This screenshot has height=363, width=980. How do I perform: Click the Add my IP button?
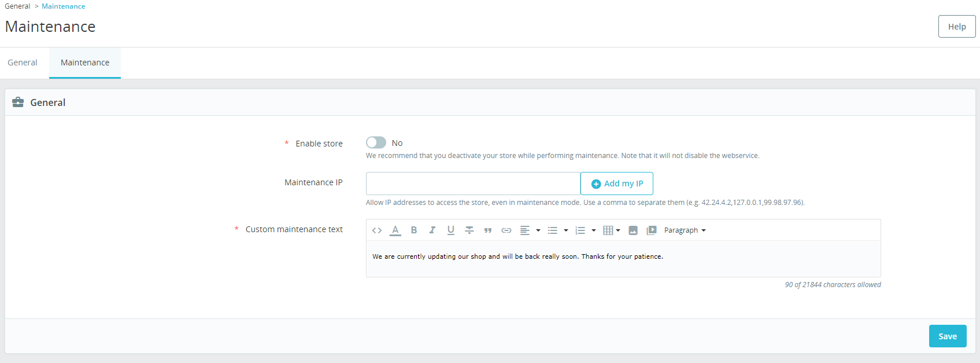(617, 184)
